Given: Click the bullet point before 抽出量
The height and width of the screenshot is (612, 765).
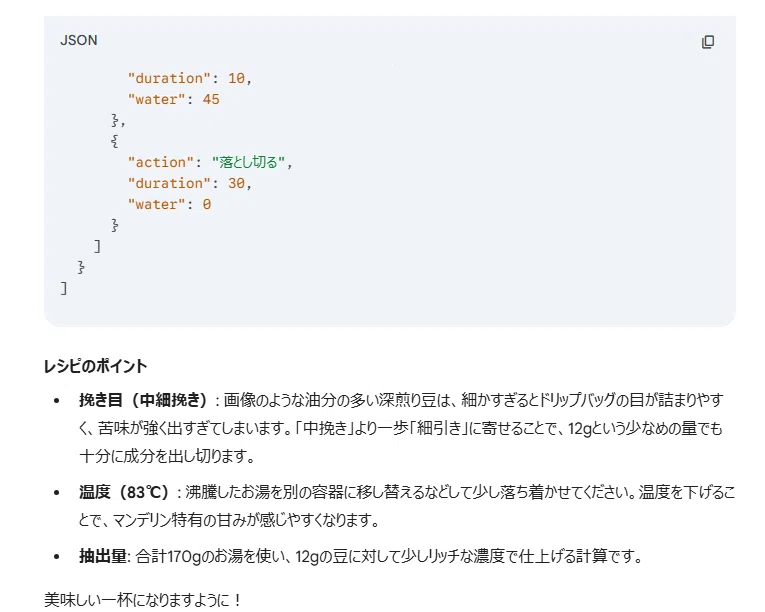Looking at the screenshot, I should point(57,556).
